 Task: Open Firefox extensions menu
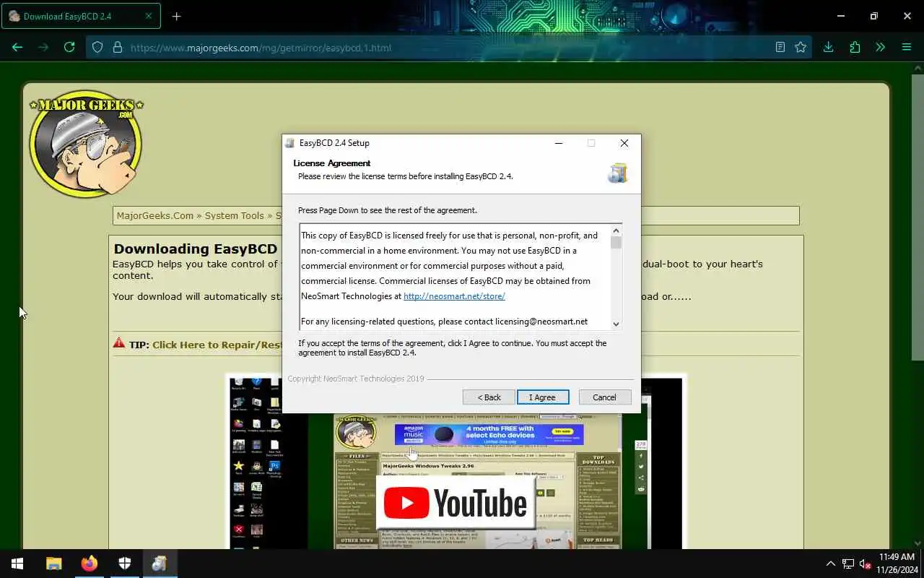[855, 47]
